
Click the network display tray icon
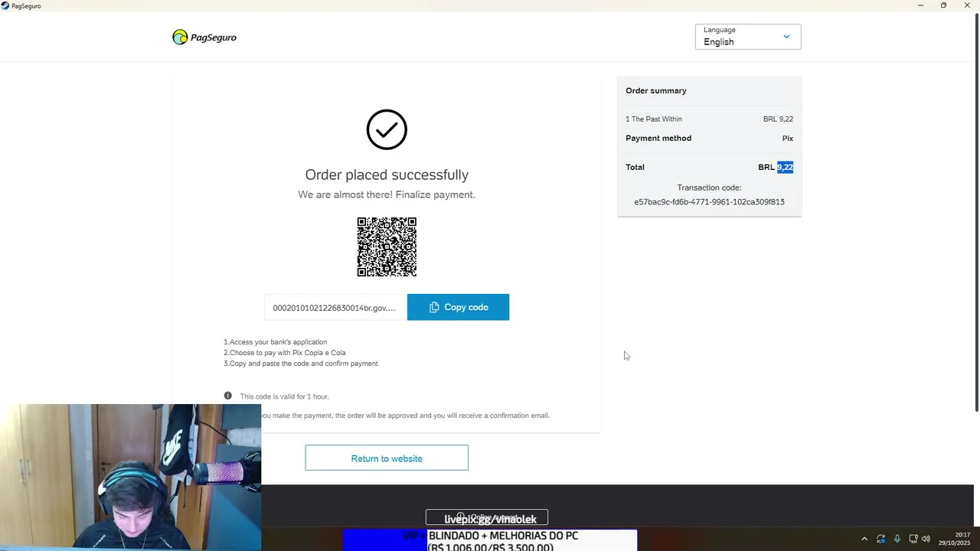(x=913, y=539)
